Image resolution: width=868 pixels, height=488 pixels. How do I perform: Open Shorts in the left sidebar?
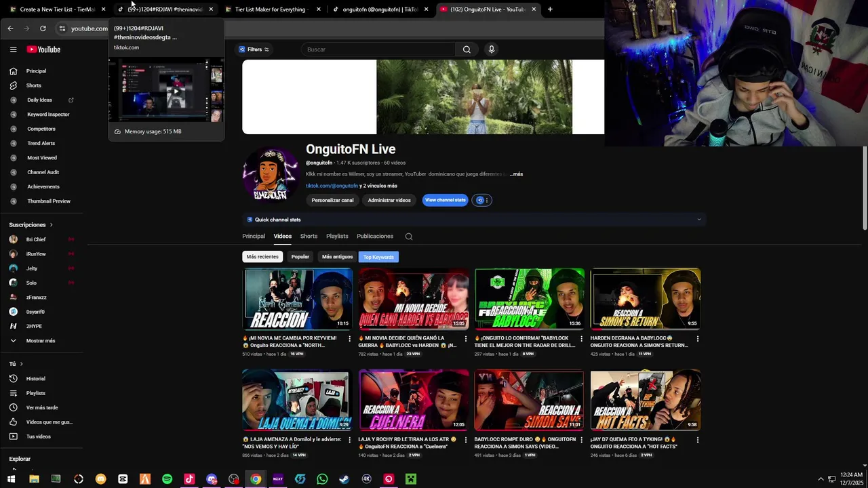34,85
